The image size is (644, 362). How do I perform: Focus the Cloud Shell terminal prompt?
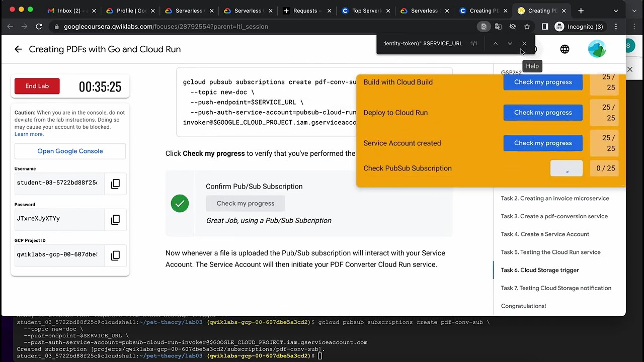[320, 356]
